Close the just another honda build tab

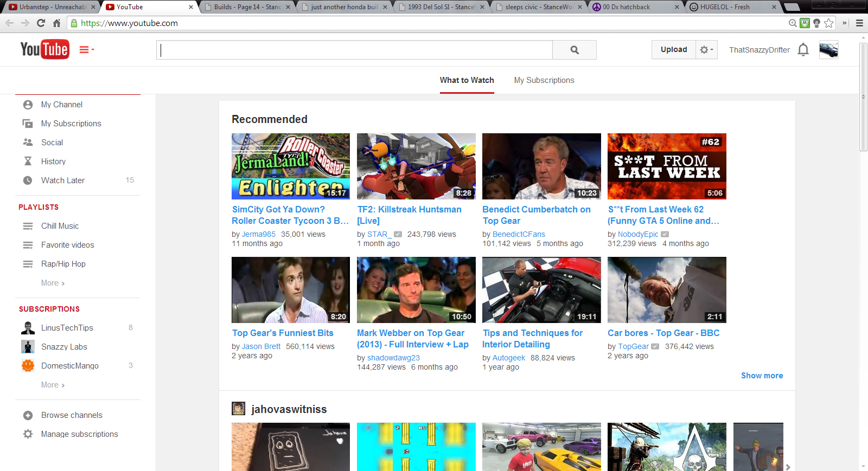(x=385, y=7)
